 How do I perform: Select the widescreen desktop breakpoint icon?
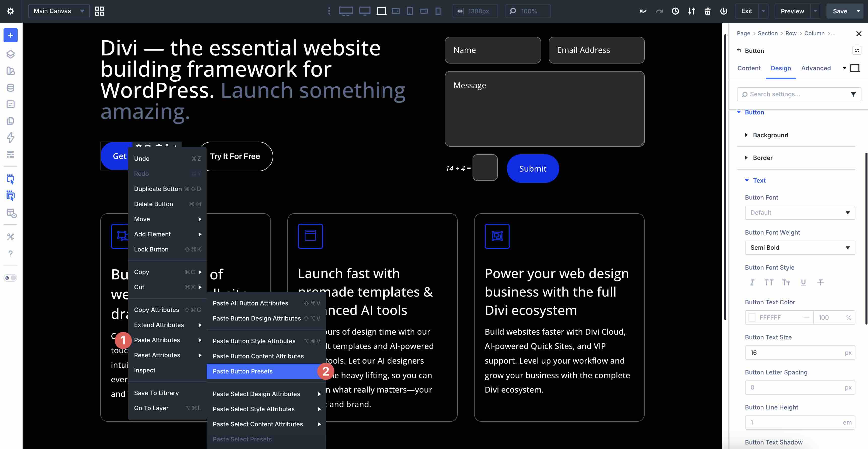(x=346, y=11)
